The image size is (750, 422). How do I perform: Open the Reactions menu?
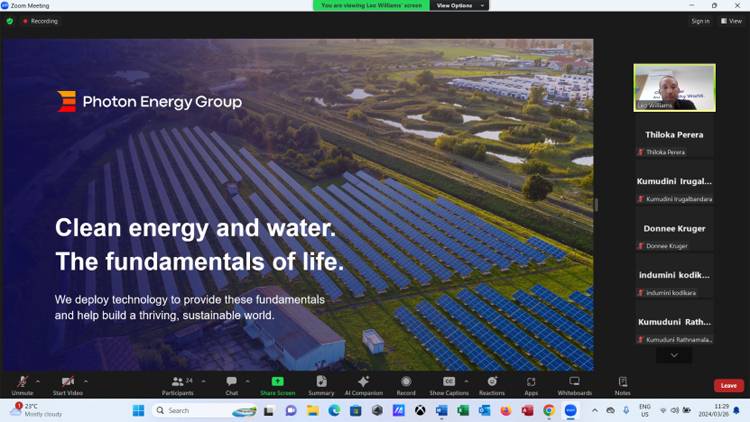click(x=492, y=385)
